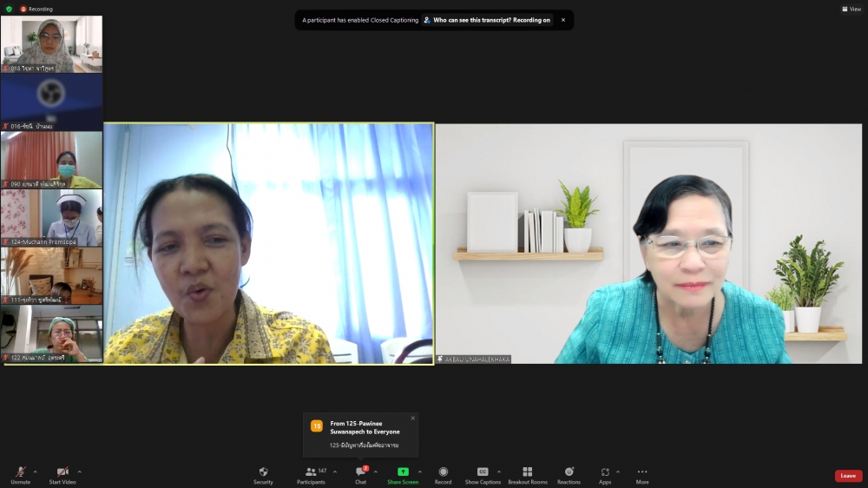
Task: Dismiss the chat message notification popup
Action: tap(412, 419)
